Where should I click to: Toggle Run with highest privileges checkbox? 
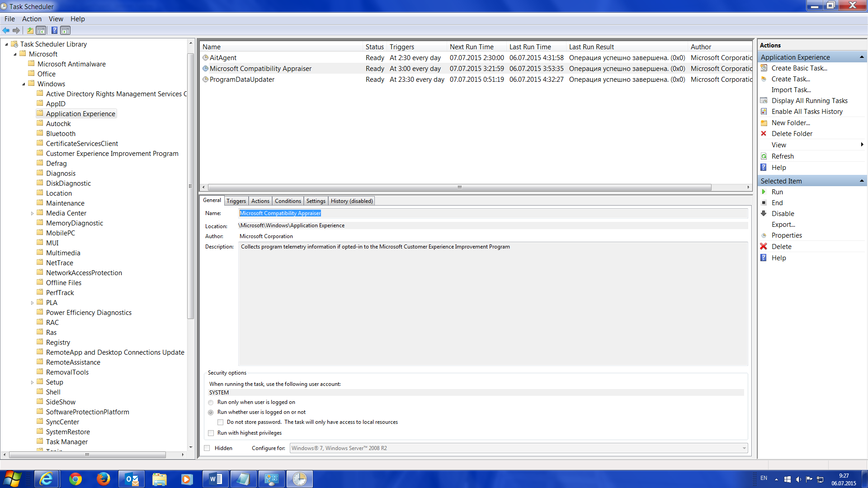[x=211, y=433]
